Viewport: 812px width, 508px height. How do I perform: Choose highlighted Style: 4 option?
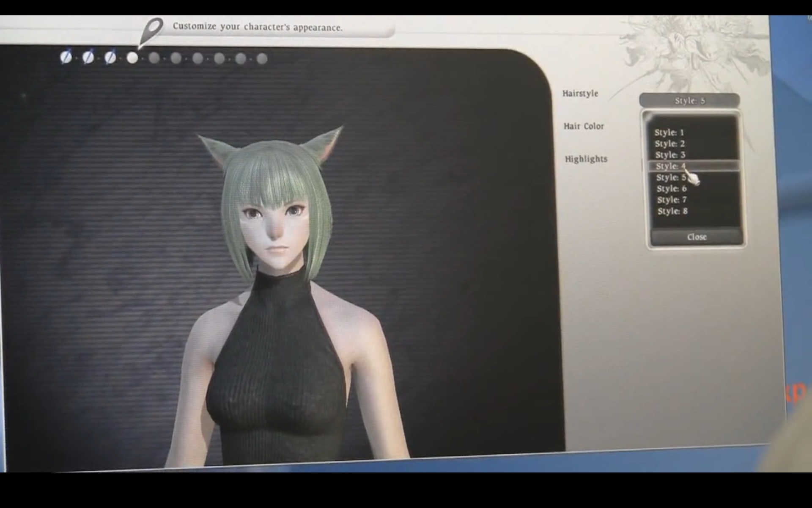pyautogui.click(x=671, y=166)
